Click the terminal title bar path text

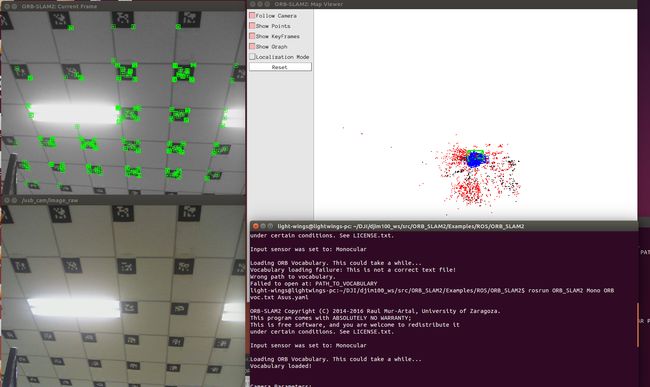(x=401, y=226)
